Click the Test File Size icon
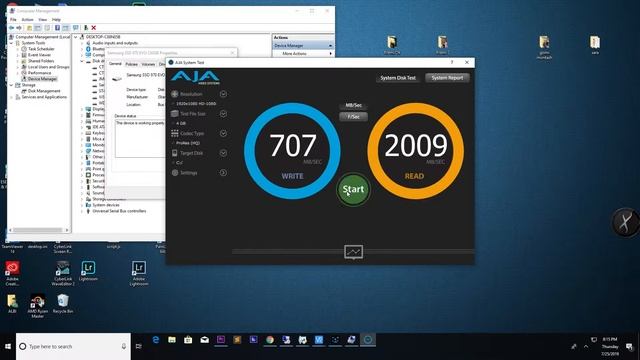Viewport: 640px width, 360px height. pyautogui.click(x=175, y=114)
